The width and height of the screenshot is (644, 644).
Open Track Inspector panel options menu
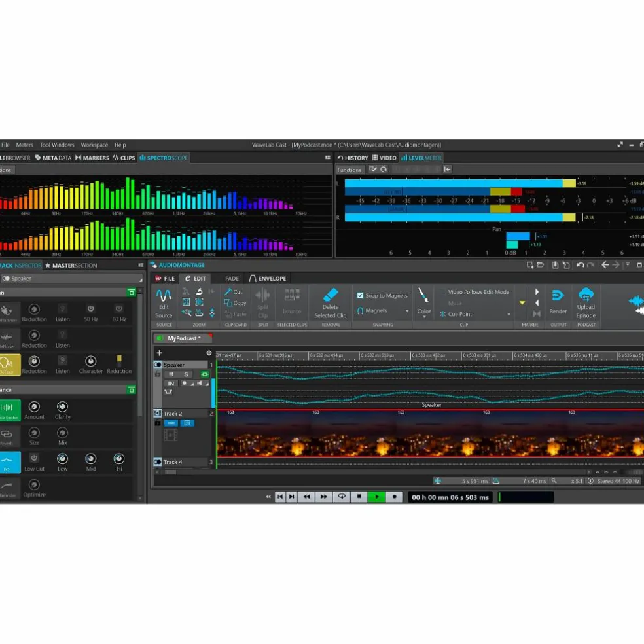[141, 265]
